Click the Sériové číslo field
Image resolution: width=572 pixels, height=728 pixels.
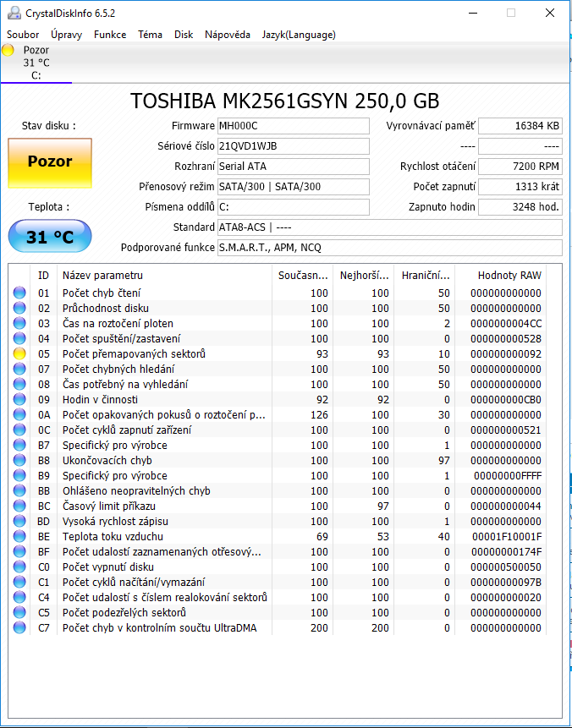293,146
